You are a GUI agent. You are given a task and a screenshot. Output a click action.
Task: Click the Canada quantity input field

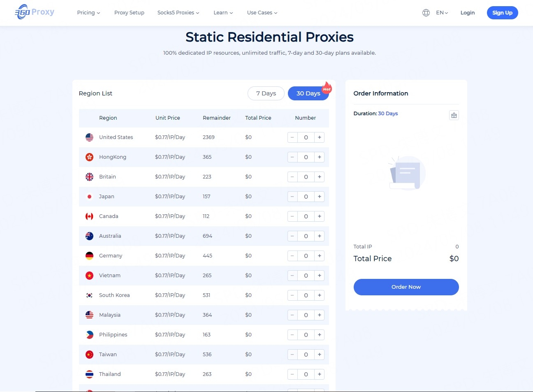click(x=306, y=216)
